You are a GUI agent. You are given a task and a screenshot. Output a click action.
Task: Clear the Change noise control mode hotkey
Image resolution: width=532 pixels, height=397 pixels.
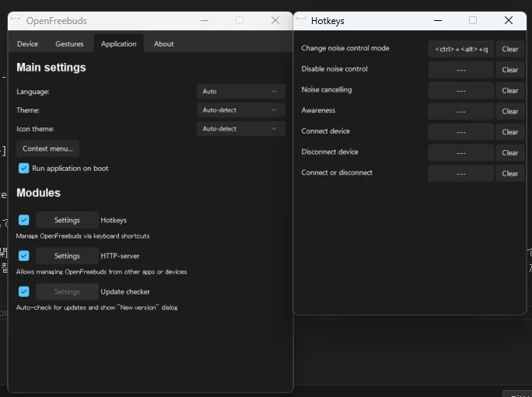[x=509, y=49]
